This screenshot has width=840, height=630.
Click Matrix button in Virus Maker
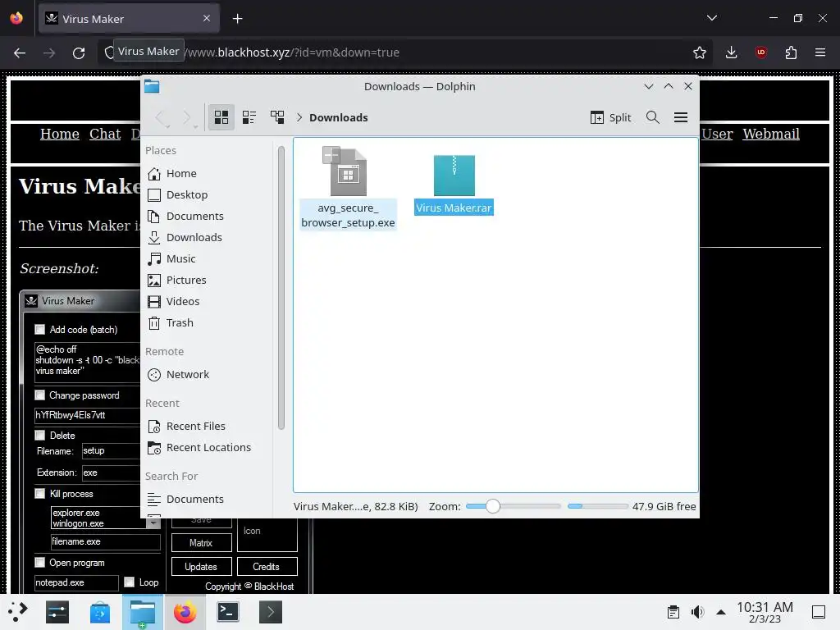coord(202,543)
